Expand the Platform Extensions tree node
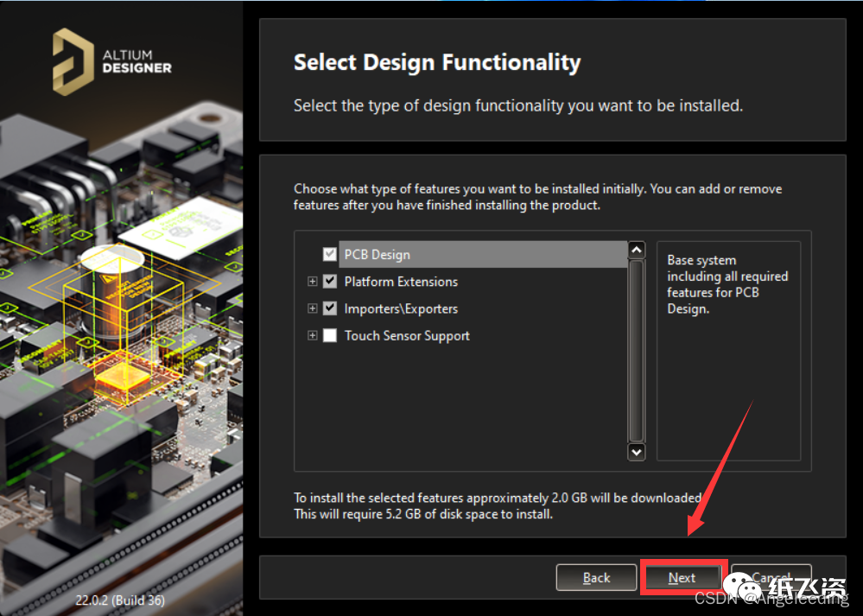The height and width of the screenshot is (616, 863). pos(313,282)
